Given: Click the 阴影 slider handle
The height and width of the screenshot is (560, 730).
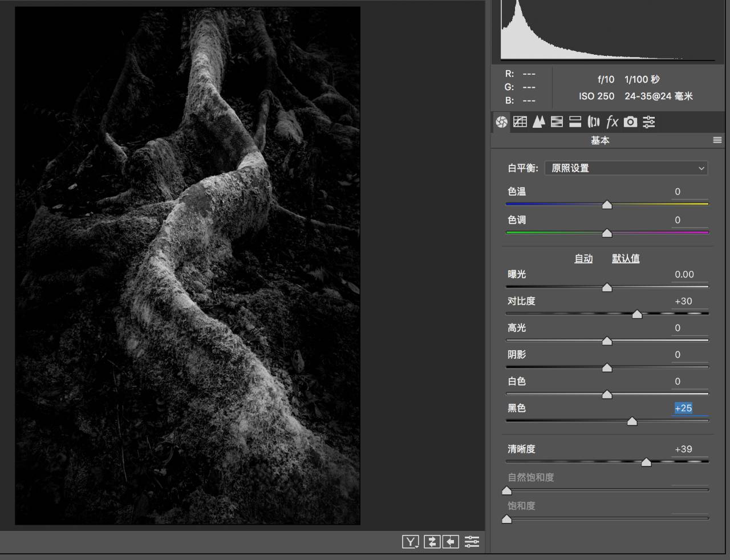Looking at the screenshot, I should (x=607, y=368).
